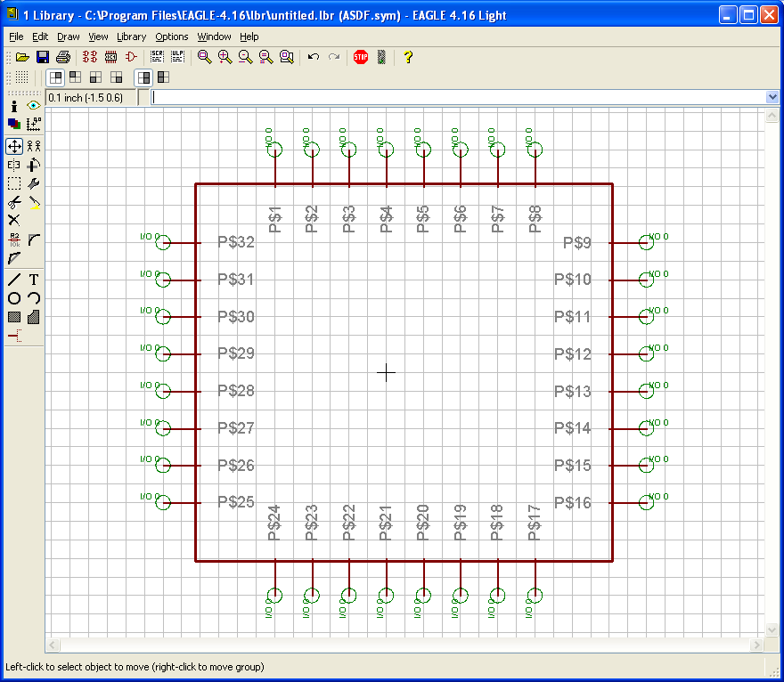This screenshot has height=682, width=784.
Task: Select the Text T tool
Action: [x=34, y=280]
